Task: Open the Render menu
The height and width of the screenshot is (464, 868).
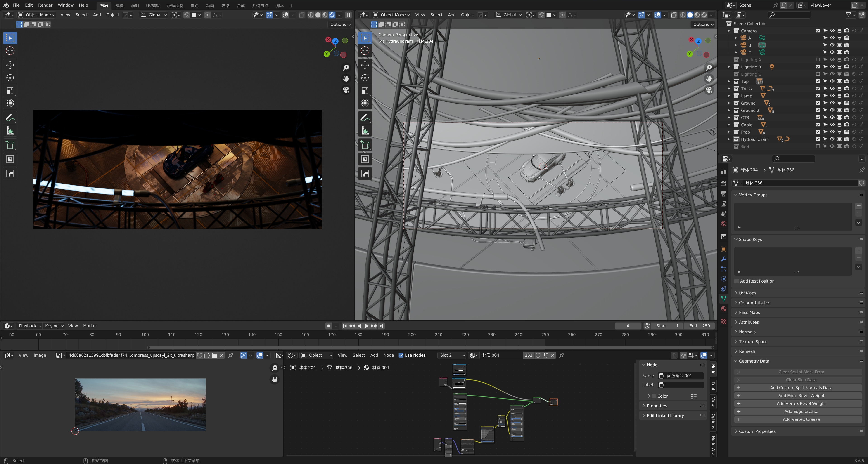Action: (x=45, y=5)
